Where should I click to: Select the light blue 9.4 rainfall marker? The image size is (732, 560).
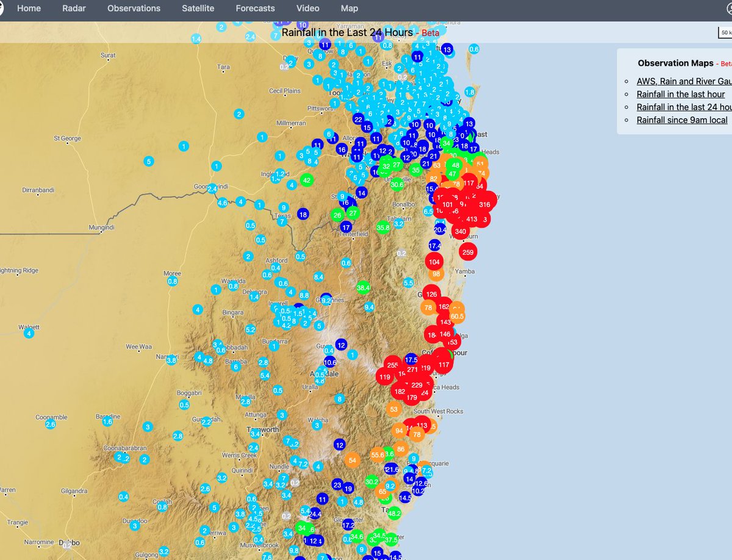(x=369, y=307)
